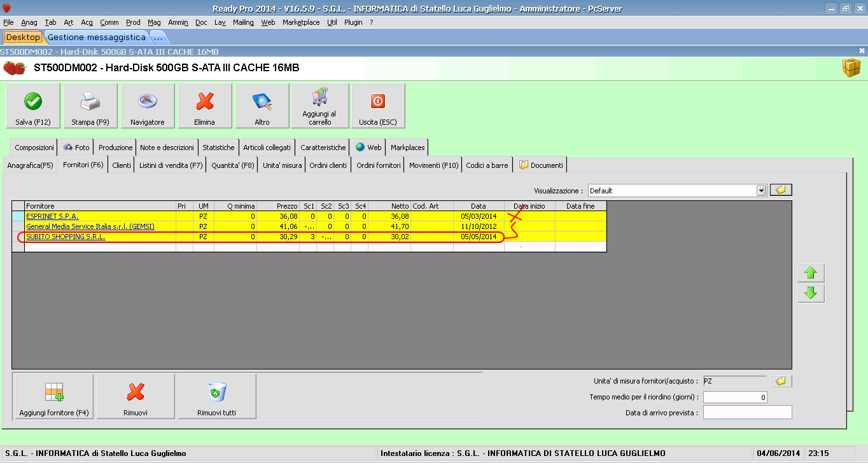868x463 pixels.
Task: Click the strawberry logo beside article title
Action: pos(15,68)
